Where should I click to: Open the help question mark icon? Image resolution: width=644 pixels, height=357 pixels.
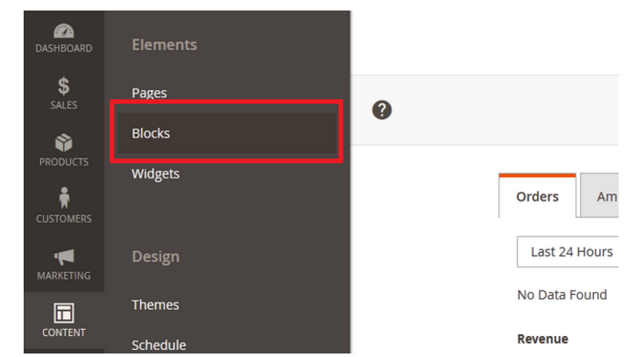(382, 110)
